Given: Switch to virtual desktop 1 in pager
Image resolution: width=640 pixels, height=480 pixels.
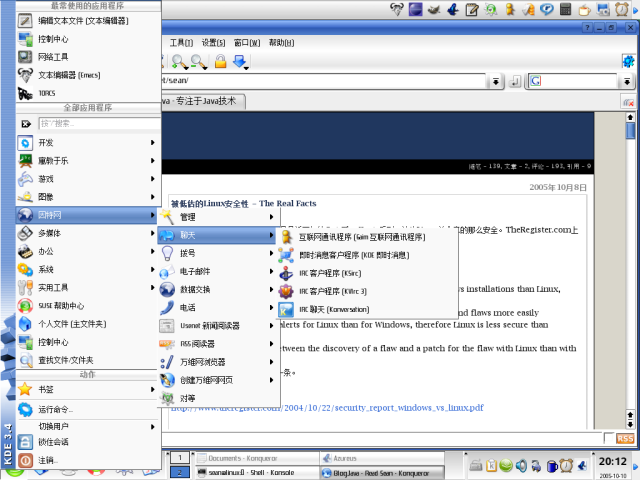Looking at the screenshot, I should [180, 458].
